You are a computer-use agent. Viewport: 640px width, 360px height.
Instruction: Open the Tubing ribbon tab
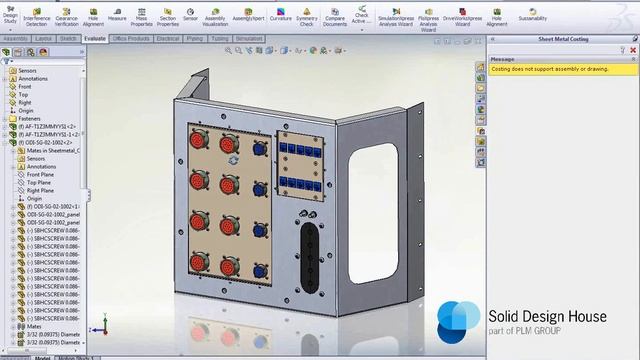tap(220, 39)
